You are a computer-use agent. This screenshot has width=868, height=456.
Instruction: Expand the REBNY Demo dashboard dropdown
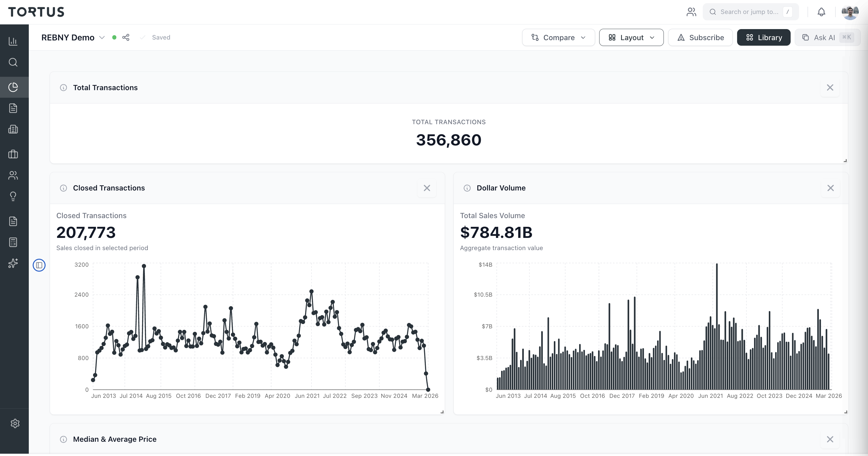tap(102, 38)
